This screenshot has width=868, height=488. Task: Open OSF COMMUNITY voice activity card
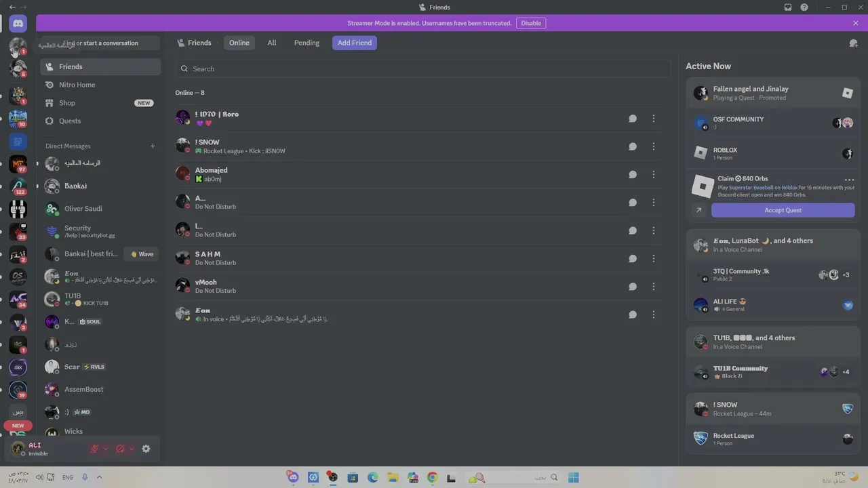click(773, 123)
